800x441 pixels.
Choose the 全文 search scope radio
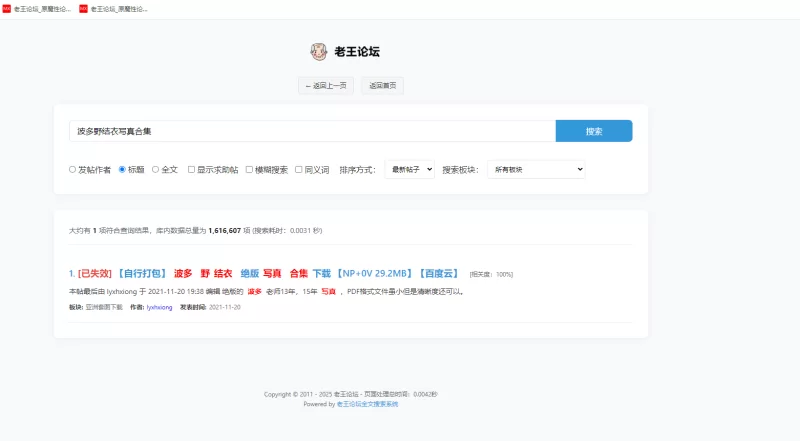click(155, 170)
